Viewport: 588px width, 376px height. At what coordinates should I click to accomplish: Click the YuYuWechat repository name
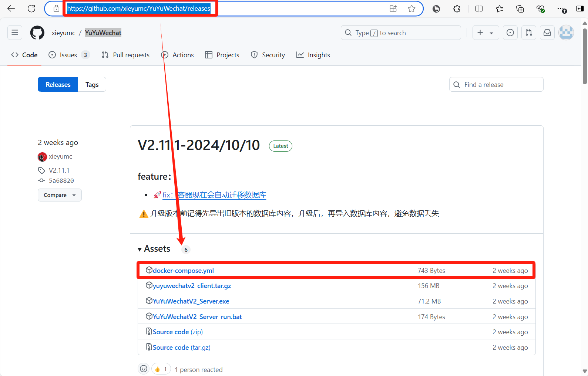[103, 33]
